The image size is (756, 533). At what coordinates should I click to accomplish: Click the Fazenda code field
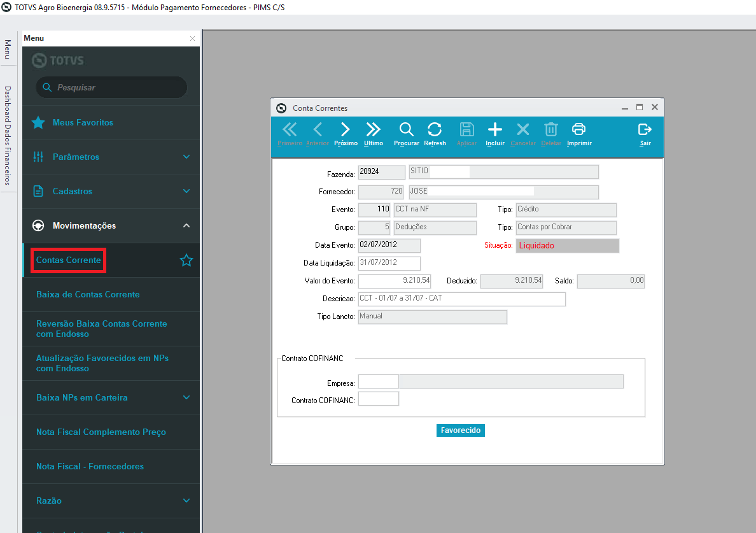382,172
